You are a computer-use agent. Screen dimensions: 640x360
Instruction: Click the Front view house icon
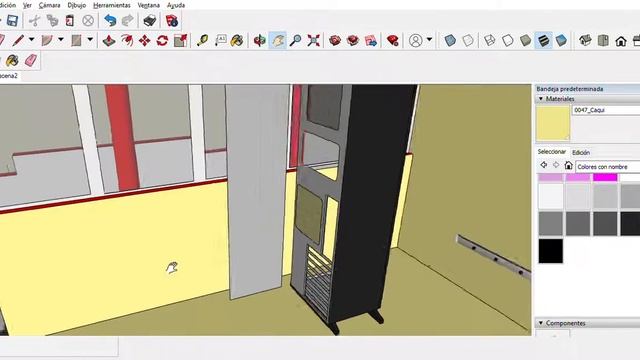coord(621,40)
